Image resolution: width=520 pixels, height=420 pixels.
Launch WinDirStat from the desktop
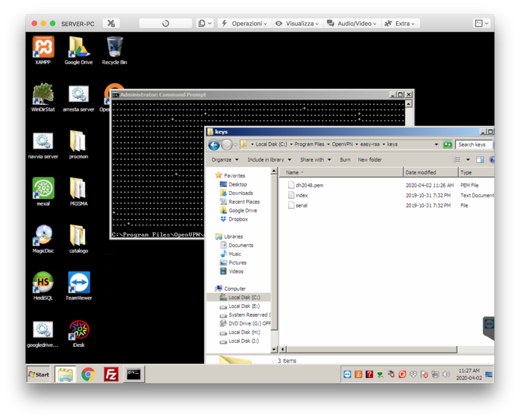pyautogui.click(x=43, y=98)
